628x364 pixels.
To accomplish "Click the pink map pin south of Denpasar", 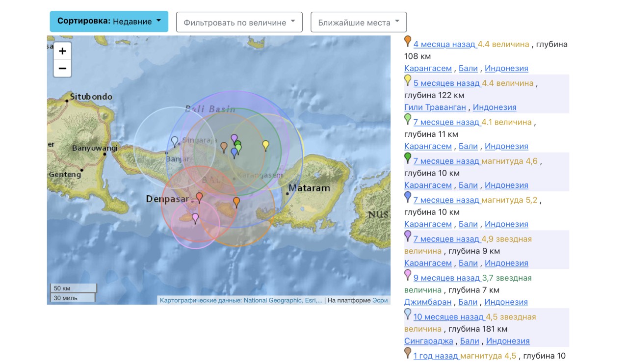I will click(x=195, y=218).
